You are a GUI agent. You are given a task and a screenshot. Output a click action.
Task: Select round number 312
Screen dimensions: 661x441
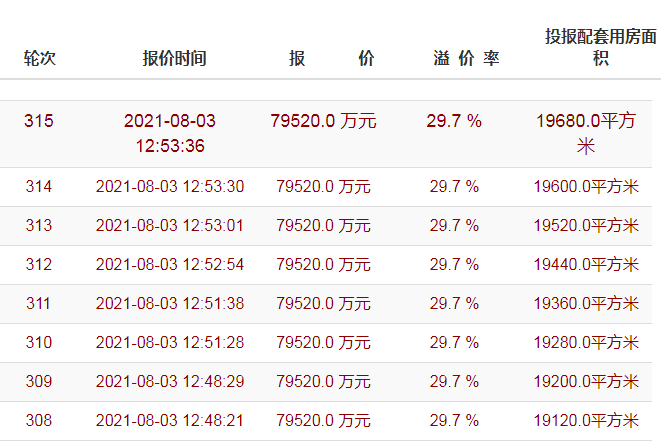[39, 264]
